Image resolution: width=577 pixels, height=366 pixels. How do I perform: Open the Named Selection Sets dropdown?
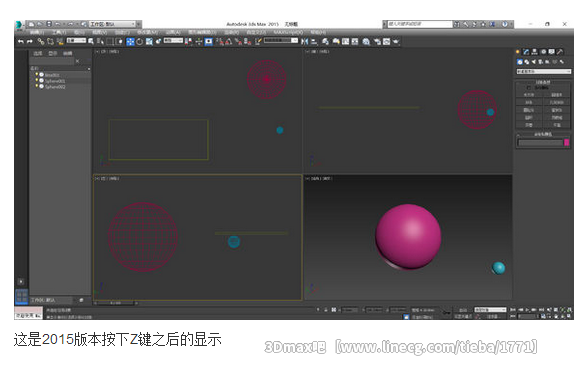(281, 40)
